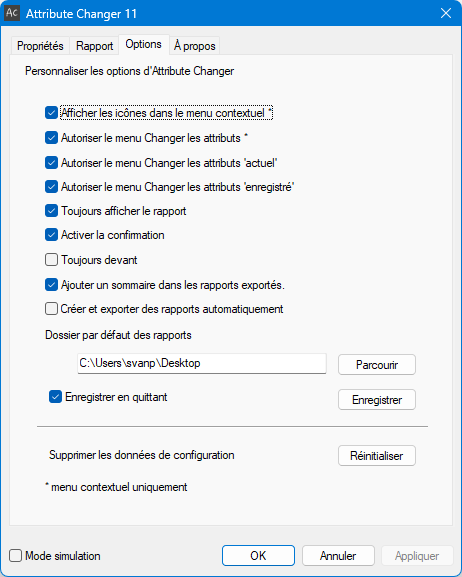Check Créer et exporter des rapports automatiquement

click(x=51, y=309)
